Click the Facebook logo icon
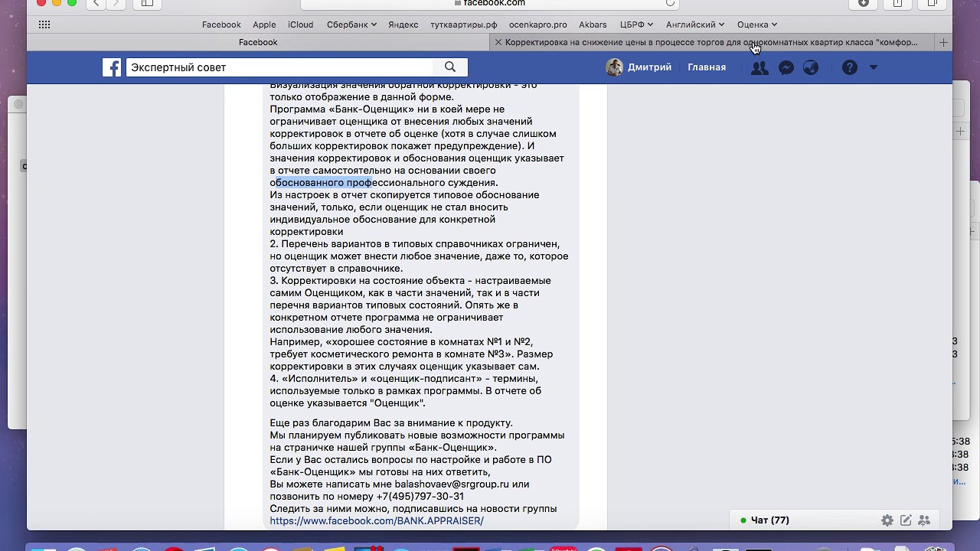Image resolution: width=980 pixels, height=551 pixels. (112, 67)
